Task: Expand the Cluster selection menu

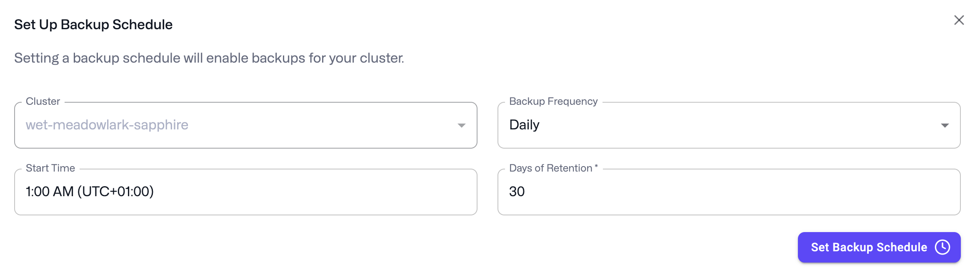Action: click(461, 125)
